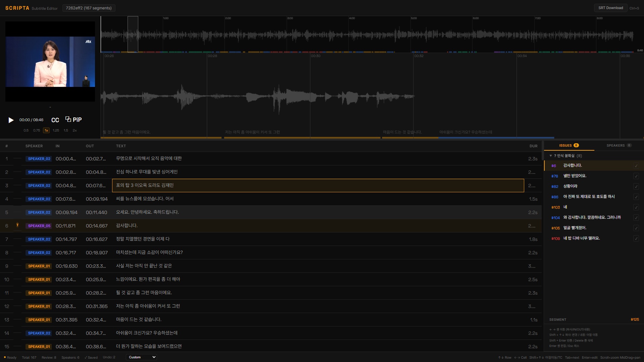
Task: Open the Custom dropdown in status bar
Action: [x=141, y=357]
